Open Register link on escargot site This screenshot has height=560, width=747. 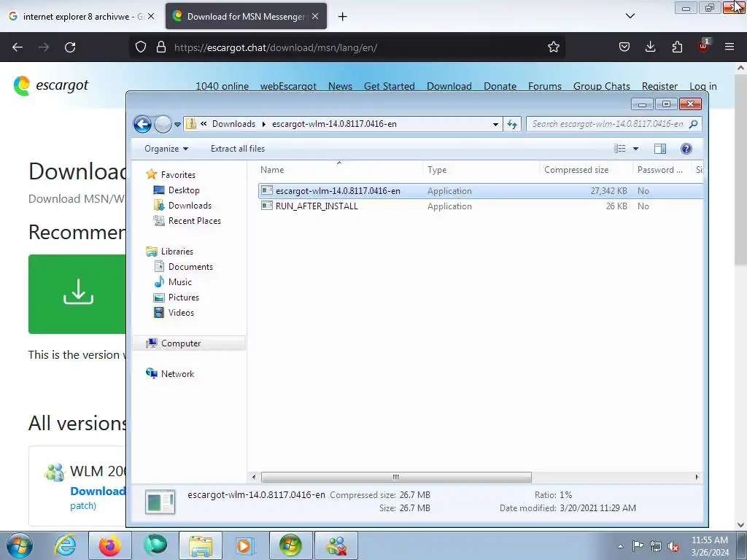(x=659, y=86)
